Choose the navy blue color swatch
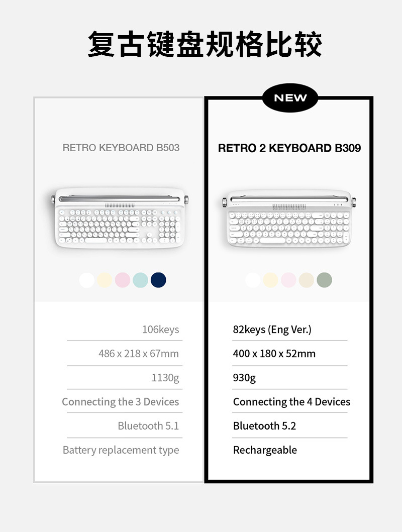 click(x=158, y=280)
